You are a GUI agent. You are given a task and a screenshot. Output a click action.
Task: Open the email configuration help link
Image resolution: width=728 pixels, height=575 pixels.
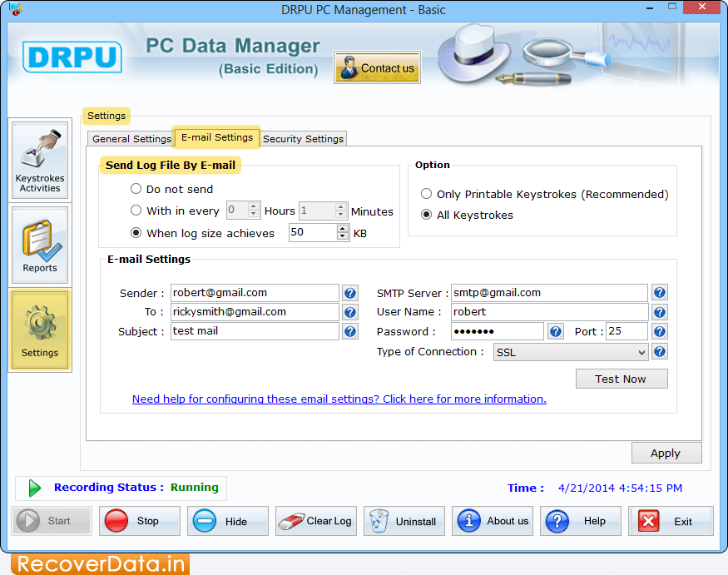click(339, 399)
